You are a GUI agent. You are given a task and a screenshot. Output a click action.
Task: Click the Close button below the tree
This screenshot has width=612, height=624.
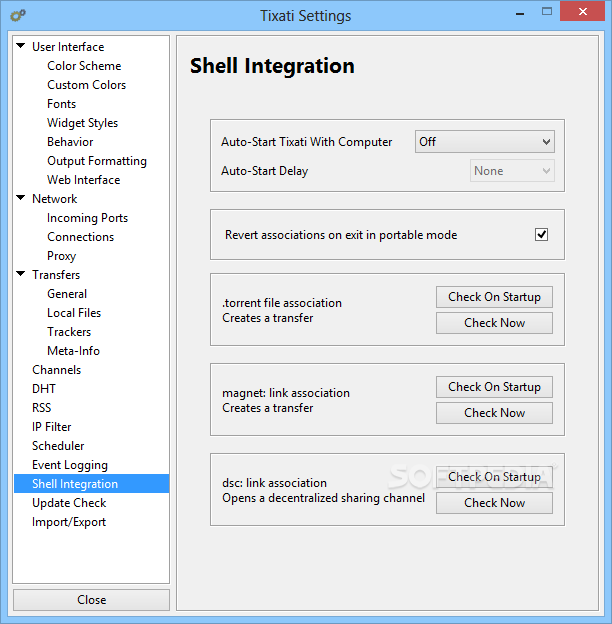click(x=92, y=600)
